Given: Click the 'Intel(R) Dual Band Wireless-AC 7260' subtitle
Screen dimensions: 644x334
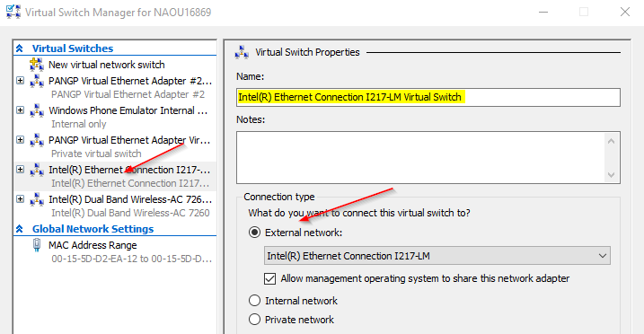Looking at the screenshot, I should coord(130,213).
